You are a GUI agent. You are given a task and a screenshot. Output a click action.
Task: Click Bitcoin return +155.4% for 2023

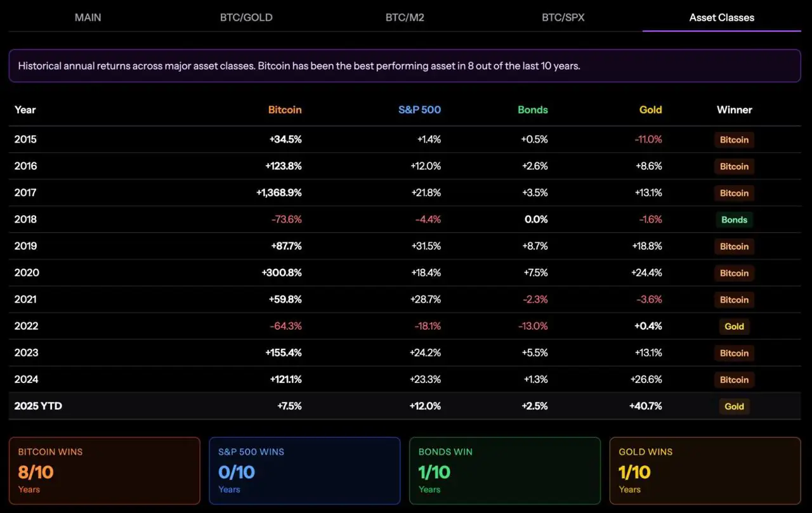[283, 353]
